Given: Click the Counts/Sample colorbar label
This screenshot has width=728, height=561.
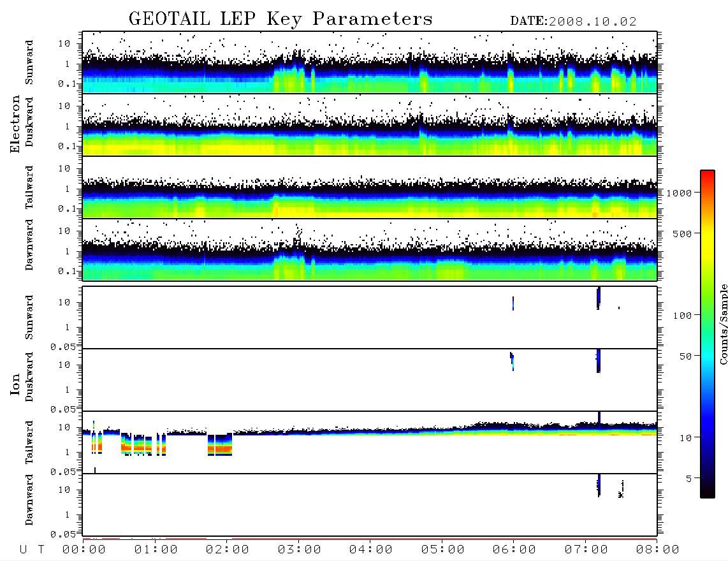Looking at the screenshot, I should (x=723, y=324).
